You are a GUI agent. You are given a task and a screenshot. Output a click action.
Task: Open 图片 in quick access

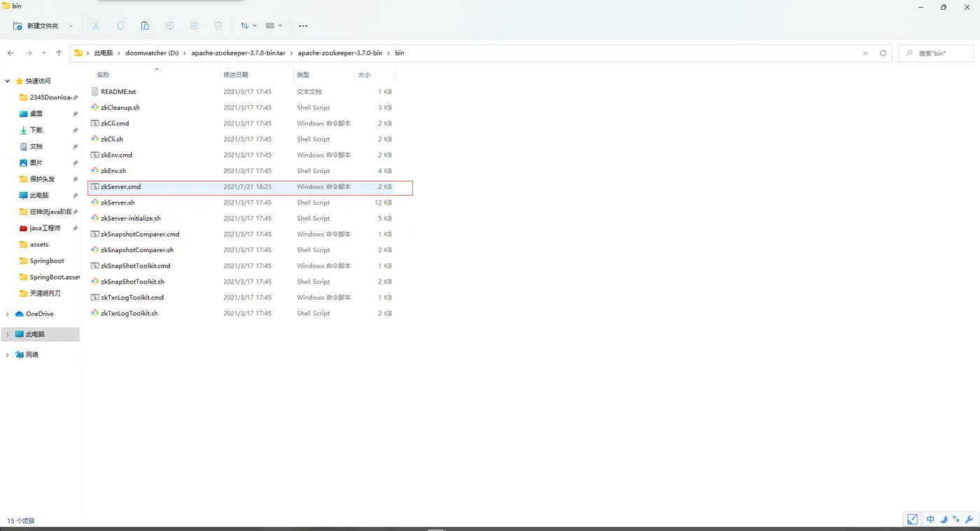(x=31, y=163)
